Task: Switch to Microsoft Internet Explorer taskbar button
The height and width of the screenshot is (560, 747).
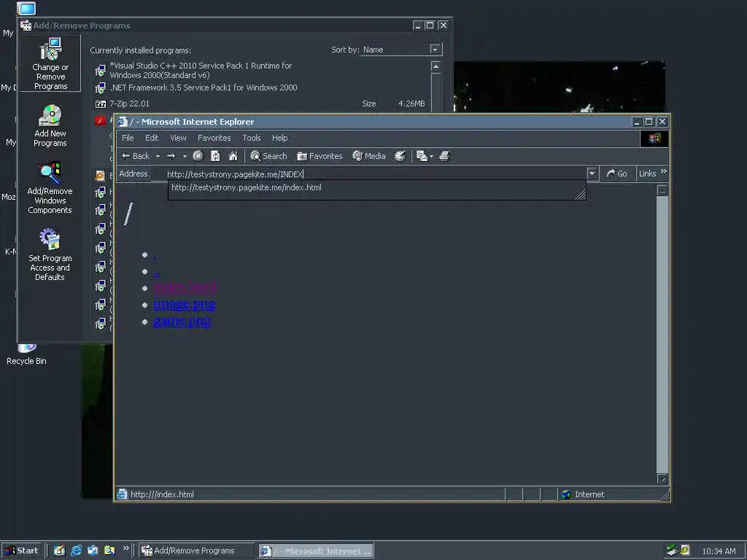Action: point(317,551)
